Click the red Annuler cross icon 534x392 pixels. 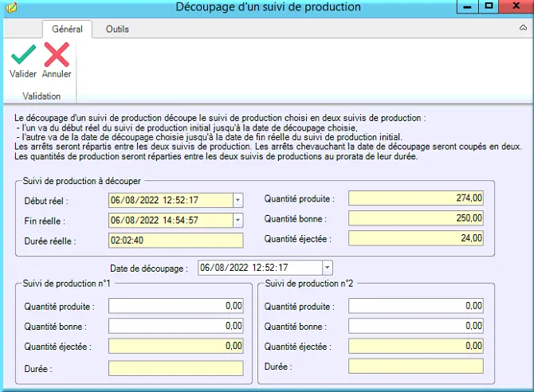pos(57,54)
